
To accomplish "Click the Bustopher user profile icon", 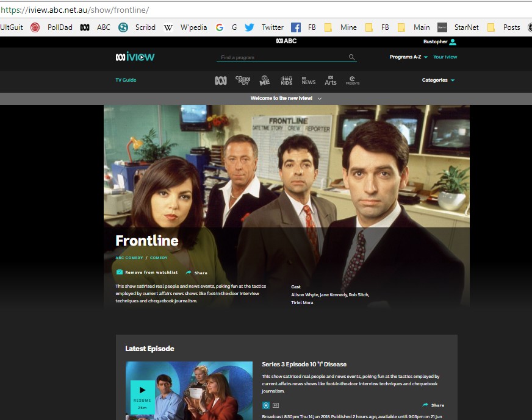I will 453,41.
